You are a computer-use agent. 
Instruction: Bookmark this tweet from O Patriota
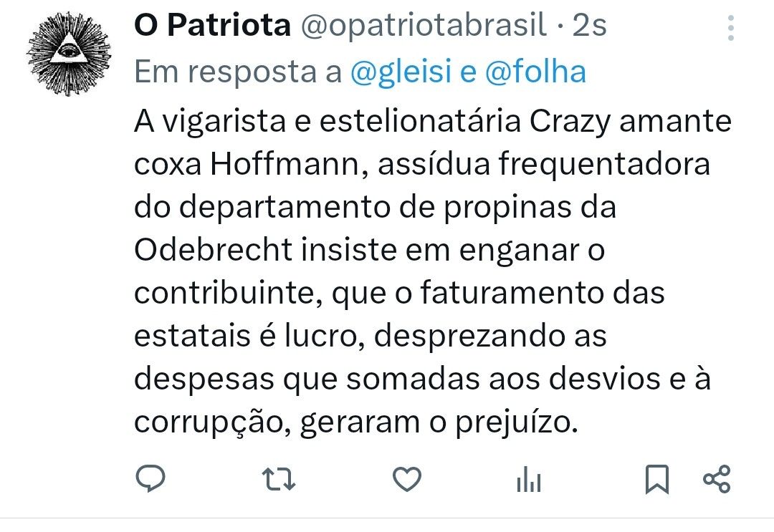click(x=657, y=479)
